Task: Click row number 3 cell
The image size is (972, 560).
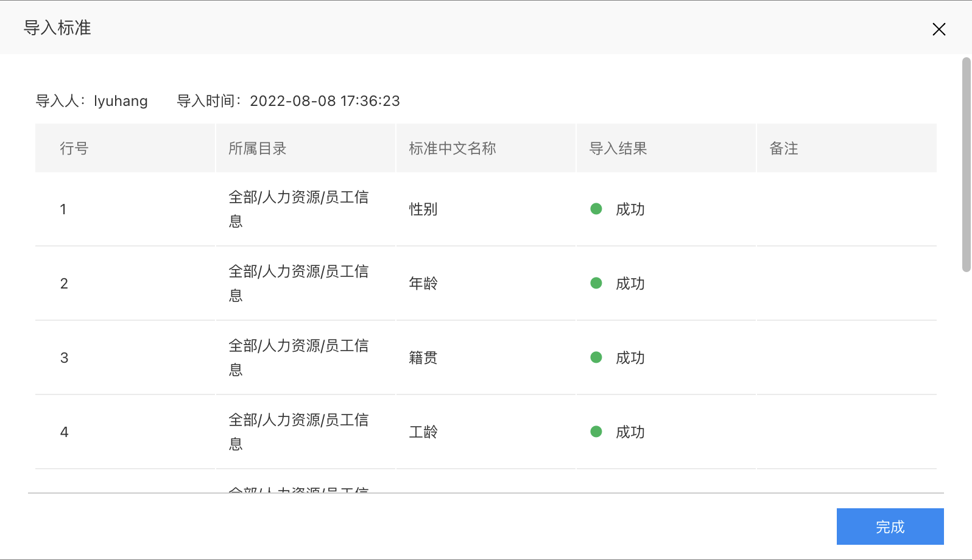Action: (125, 358)
